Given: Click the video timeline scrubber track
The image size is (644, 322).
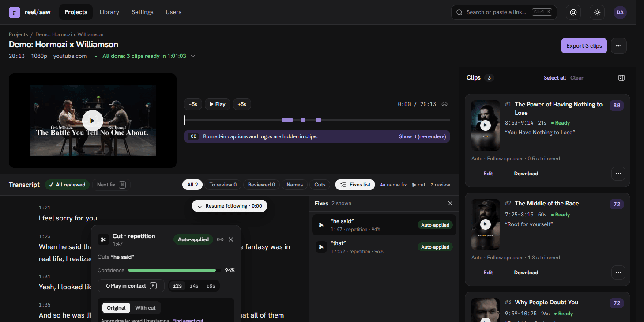Looking at the screenshot, I should [317, 120].
